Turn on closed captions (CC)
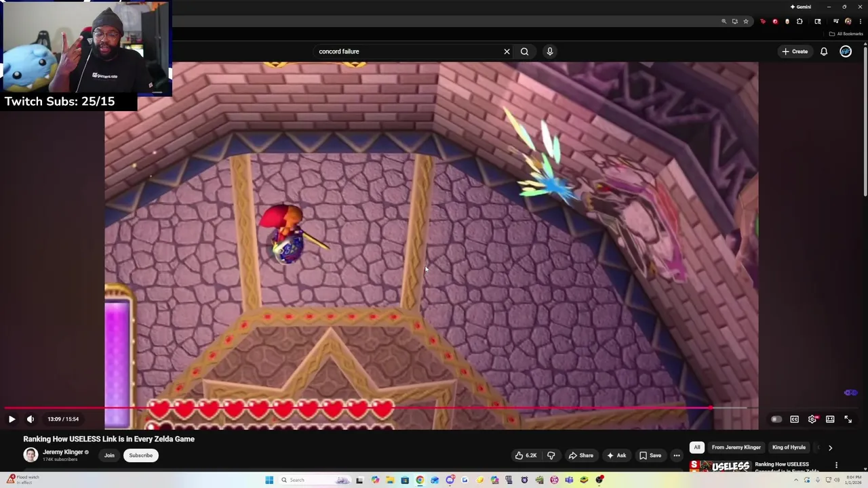The width and height of the screenshot is (868, 488). click(794, 419)
